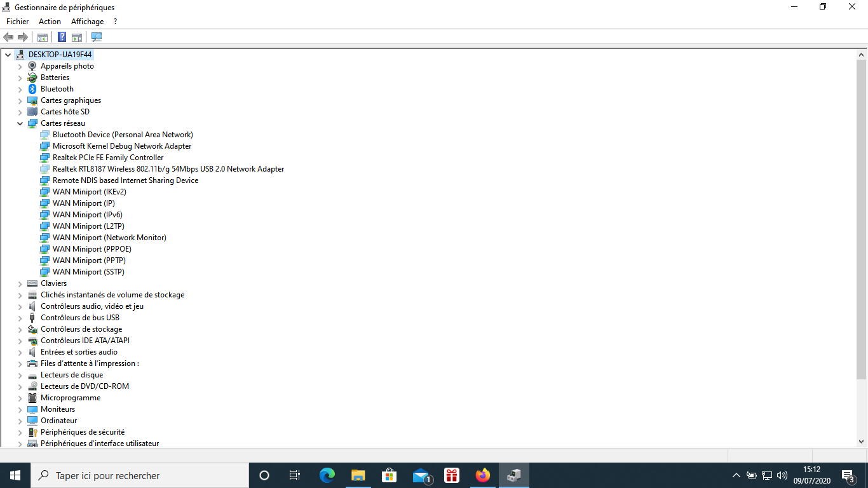
Task: Click the vertical scrollbar down arrow
Action: click(862, 441)
